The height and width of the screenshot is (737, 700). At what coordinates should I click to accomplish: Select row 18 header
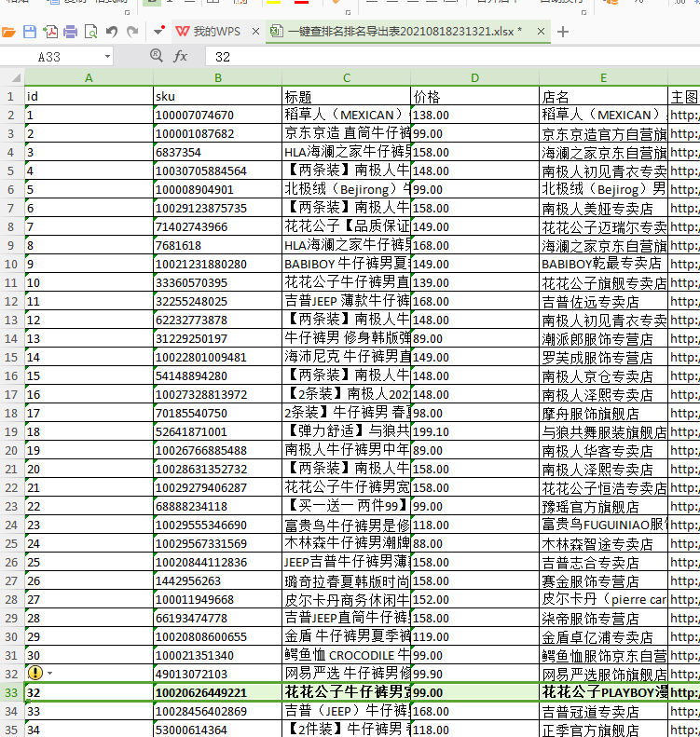(11, 413)
